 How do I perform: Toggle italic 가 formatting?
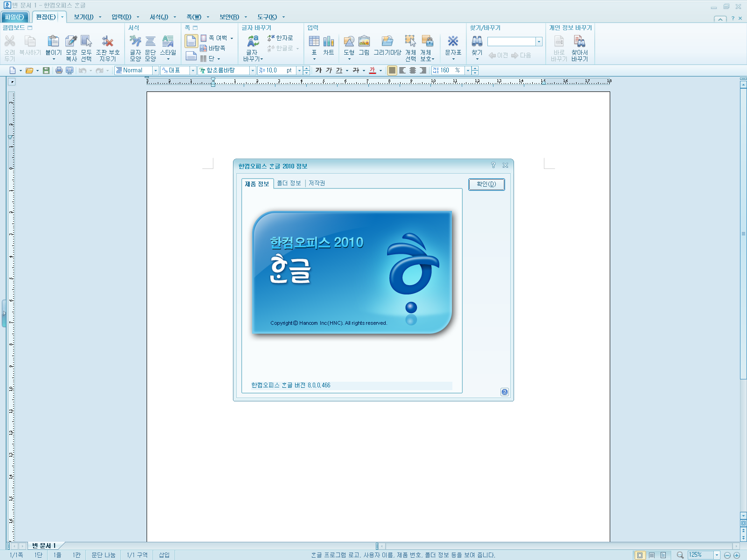[329, 70]
